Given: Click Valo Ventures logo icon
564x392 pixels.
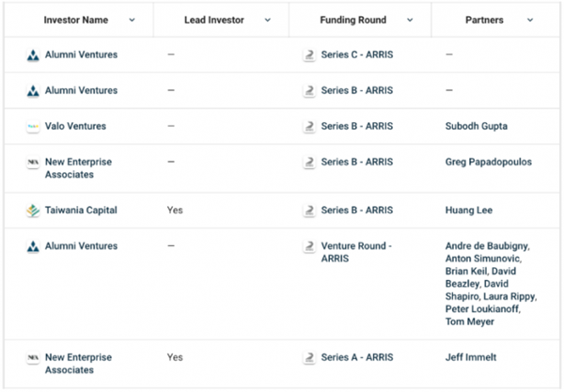Looking at the screenshot, I should pos(33,126).
